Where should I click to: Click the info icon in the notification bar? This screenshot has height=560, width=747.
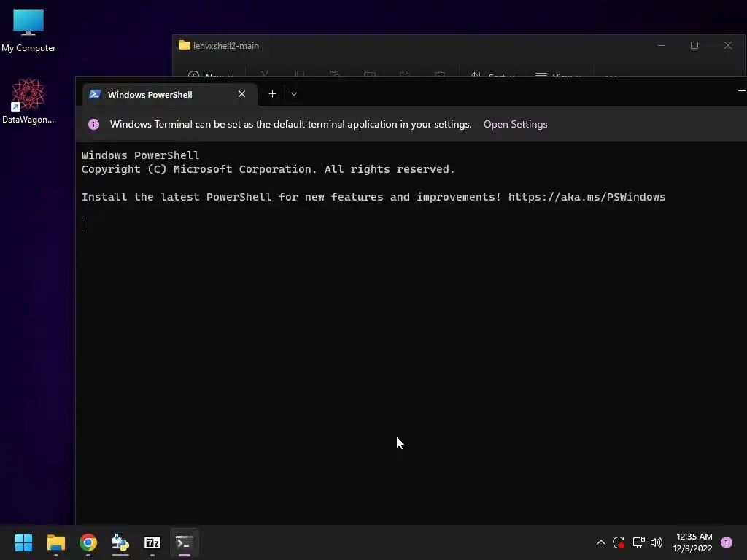[x=94, y=124]
